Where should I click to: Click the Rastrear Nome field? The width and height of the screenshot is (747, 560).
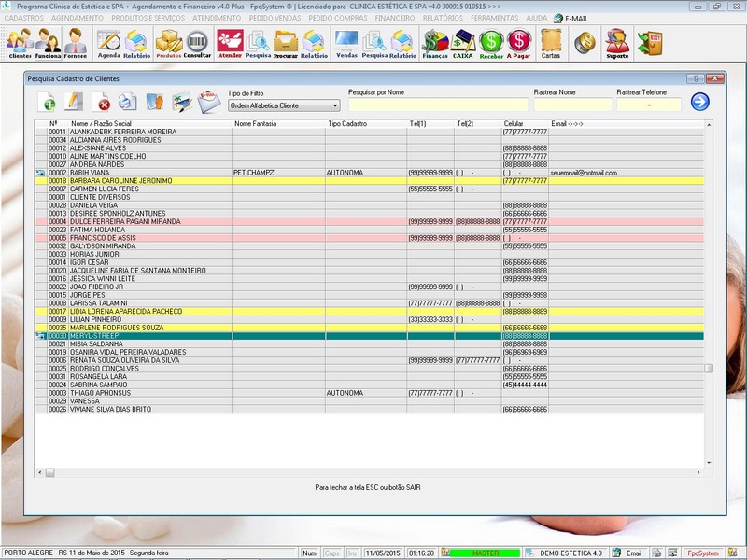(572, 105)
